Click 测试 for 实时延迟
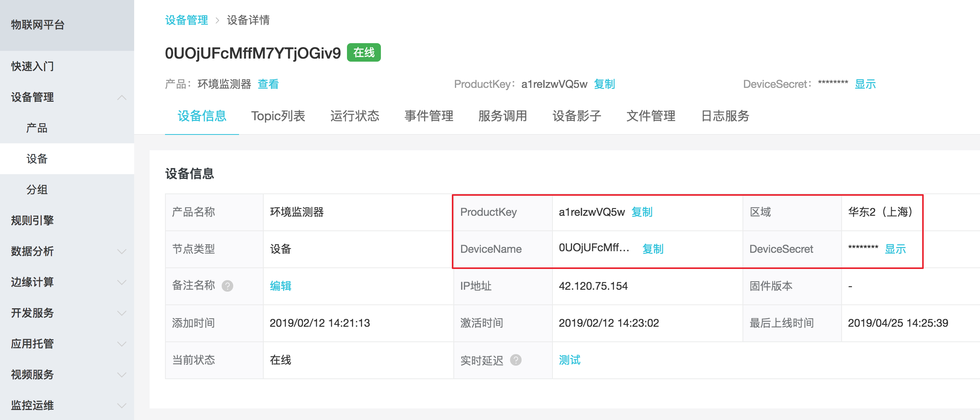The width and height of the screenshot is (980, 420). [x=570, y=360]
